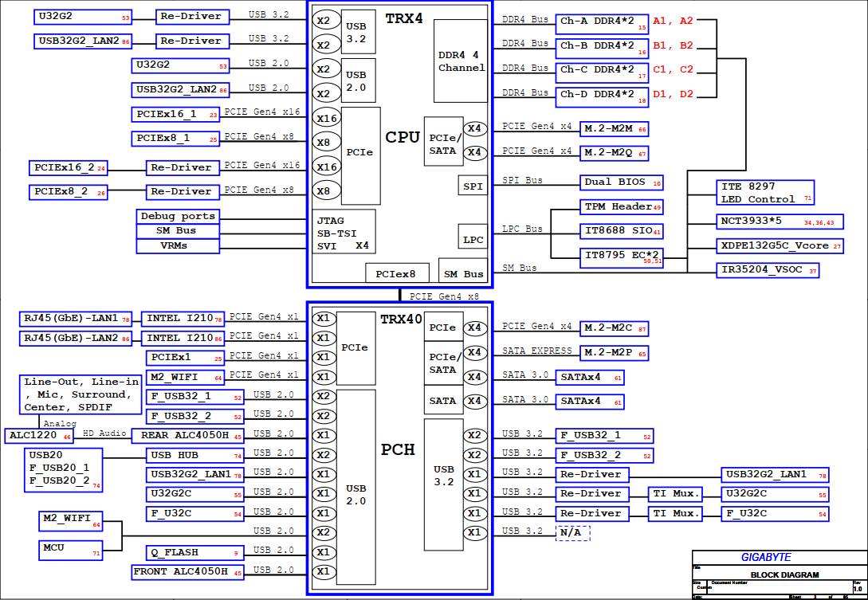Click the IR35204_VSOC block
The width and height of the screenshot is (868, 600).
click(x=768, y=270)
